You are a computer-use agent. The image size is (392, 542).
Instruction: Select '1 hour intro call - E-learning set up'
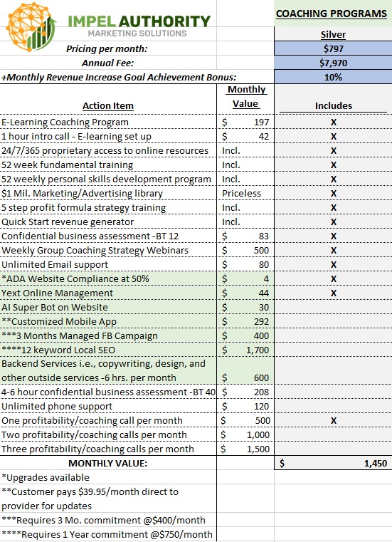[76, 137]
